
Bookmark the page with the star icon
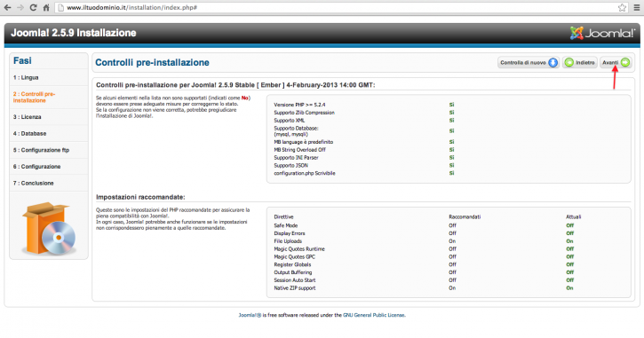(x=622, y=7)
